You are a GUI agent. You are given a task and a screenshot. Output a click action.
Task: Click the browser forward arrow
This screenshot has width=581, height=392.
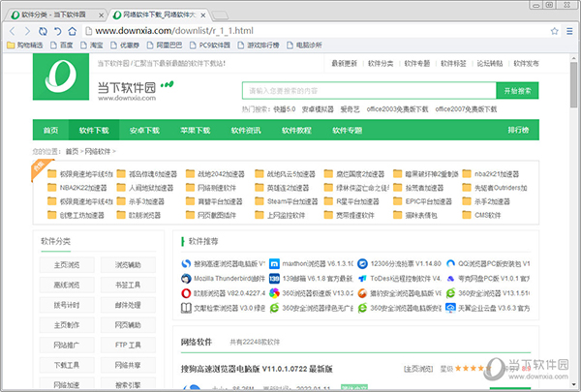(27, 31)
